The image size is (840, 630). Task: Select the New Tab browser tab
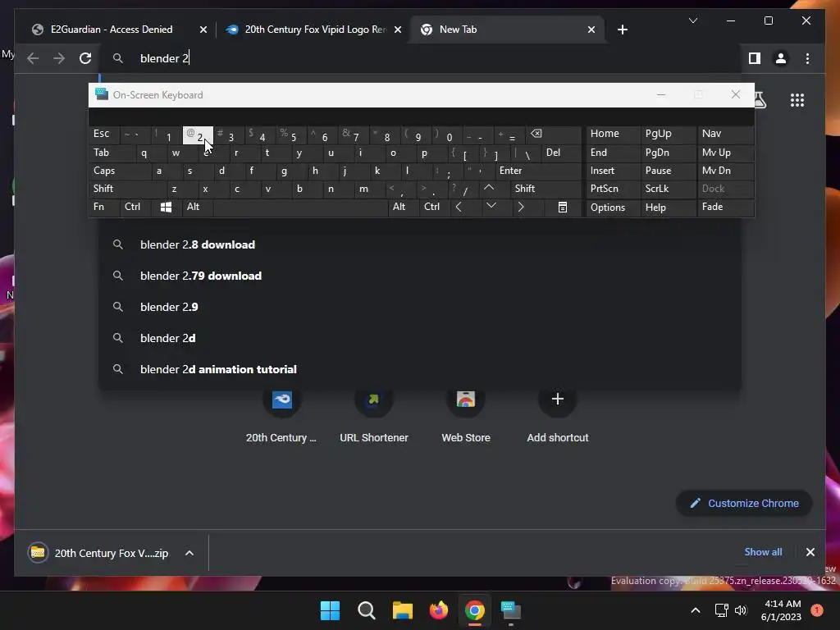point(507,30)
